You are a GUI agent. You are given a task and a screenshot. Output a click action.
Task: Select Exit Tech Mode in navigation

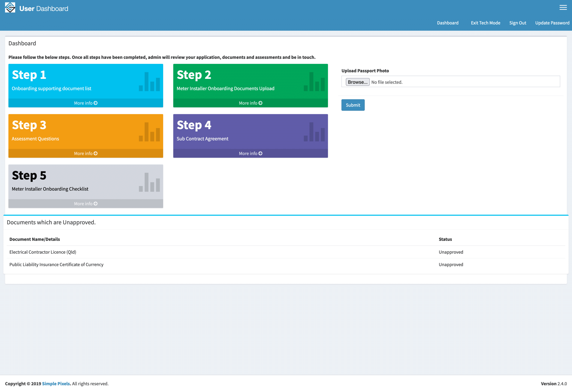485,23
